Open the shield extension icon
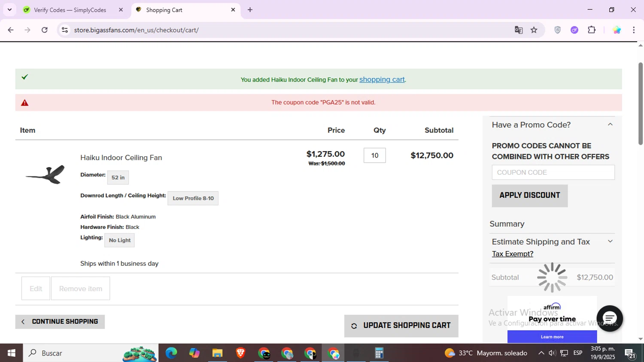The image size is (644, 362). click(557, 30)
